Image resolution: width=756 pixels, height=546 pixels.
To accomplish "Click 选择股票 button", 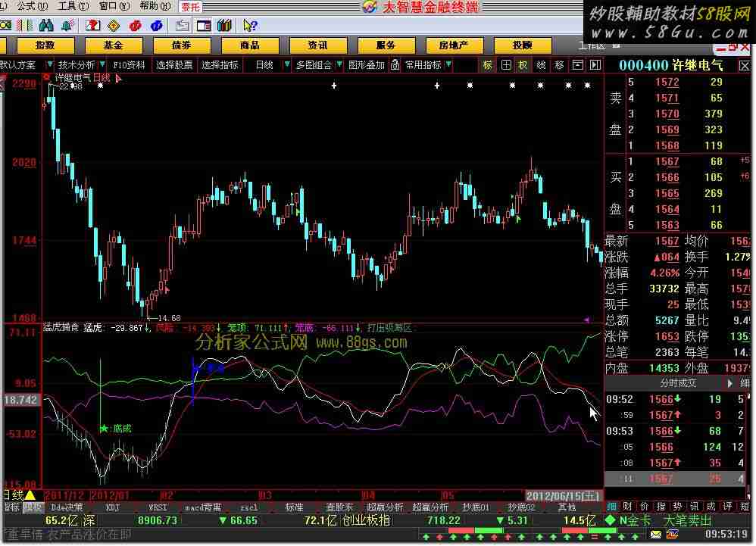I will (x=174, y=64).
